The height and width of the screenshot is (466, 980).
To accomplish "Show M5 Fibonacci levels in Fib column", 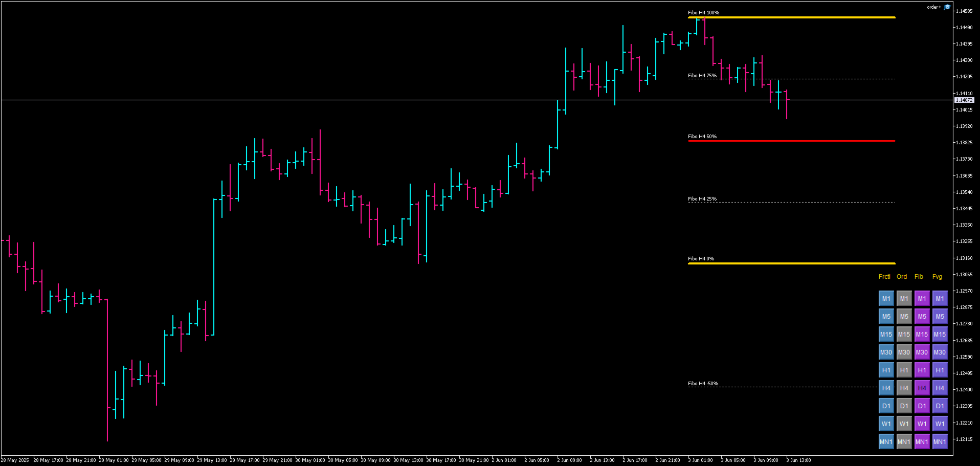I will click(922, 317).
